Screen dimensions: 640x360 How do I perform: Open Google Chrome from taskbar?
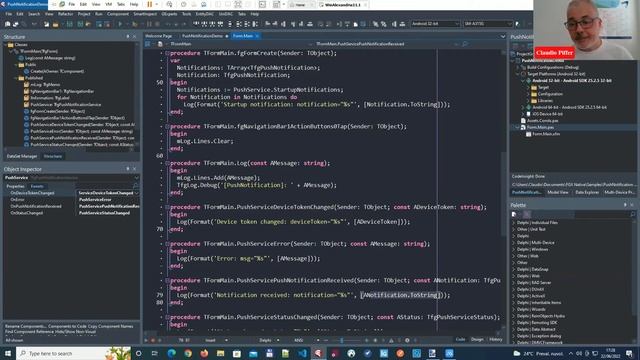188,353
